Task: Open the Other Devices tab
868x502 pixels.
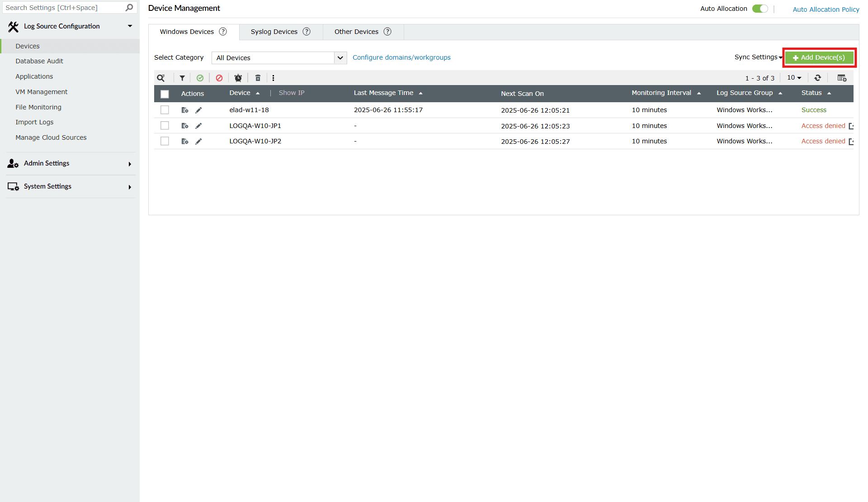Action: click(x=356, y=32)
